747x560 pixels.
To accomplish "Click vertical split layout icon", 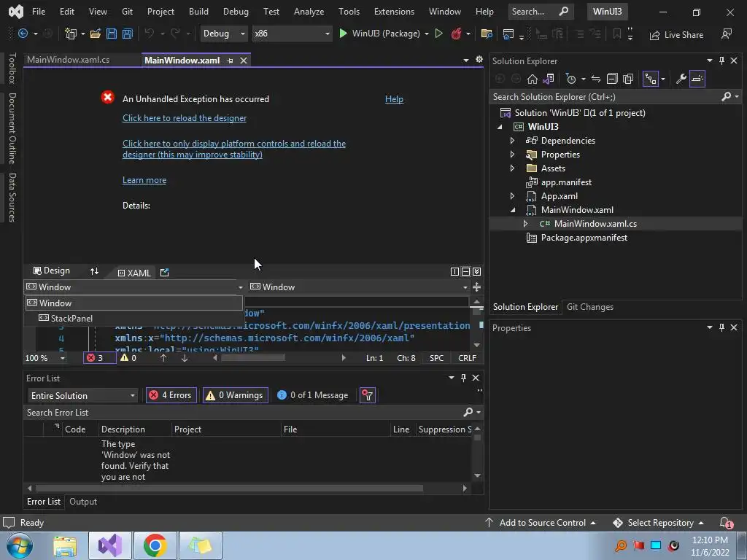I will point(454,271).
